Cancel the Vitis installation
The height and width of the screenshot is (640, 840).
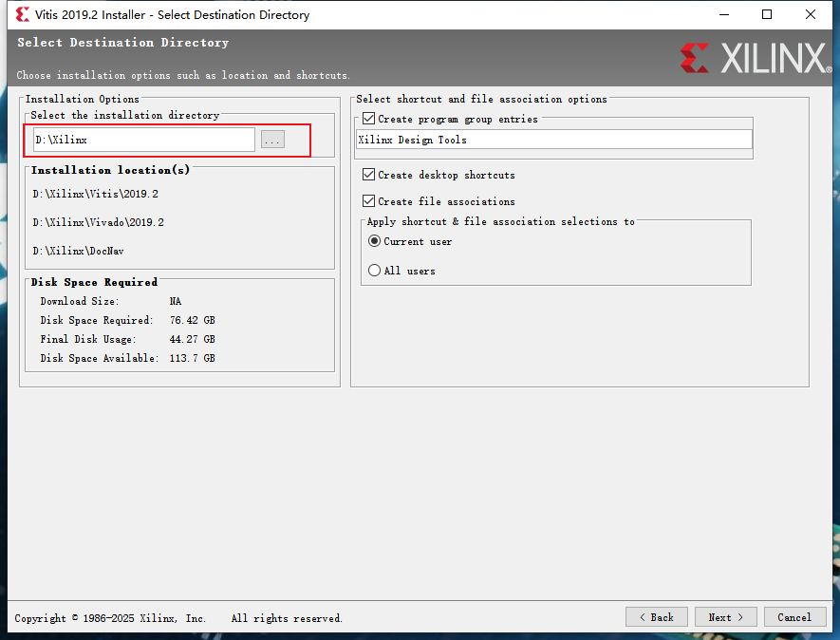coord(795,617)
